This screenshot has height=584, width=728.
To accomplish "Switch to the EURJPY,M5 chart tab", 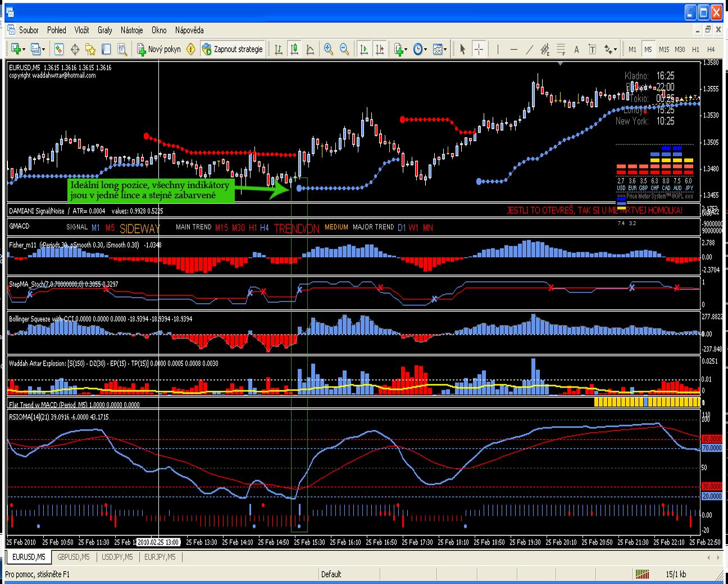I will [160, 557].
